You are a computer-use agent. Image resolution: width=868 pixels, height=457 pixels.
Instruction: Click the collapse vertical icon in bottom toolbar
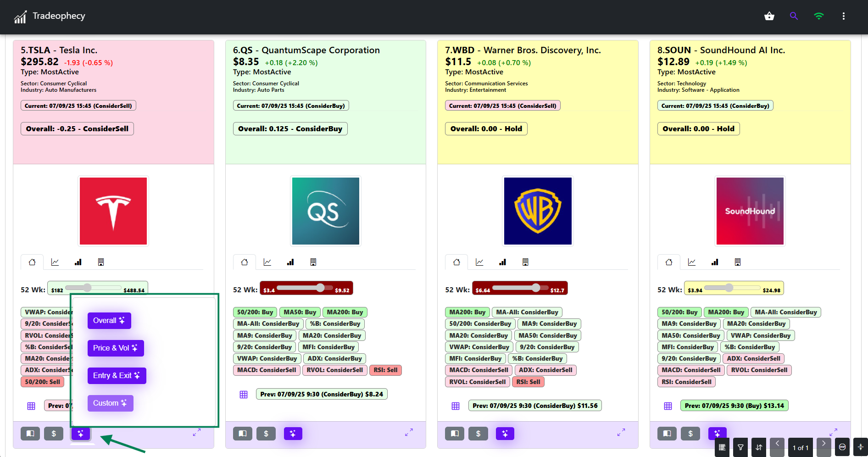pos(861,447)
